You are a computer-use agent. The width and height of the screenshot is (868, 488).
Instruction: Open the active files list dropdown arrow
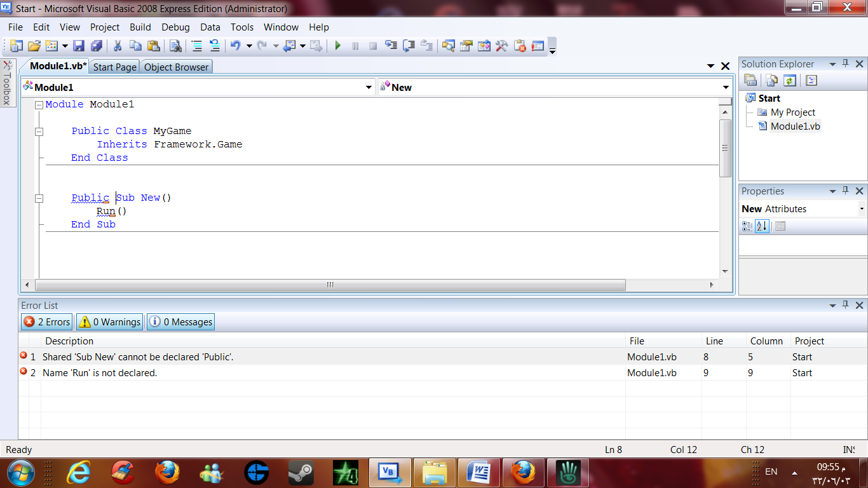tap(711, 66)
